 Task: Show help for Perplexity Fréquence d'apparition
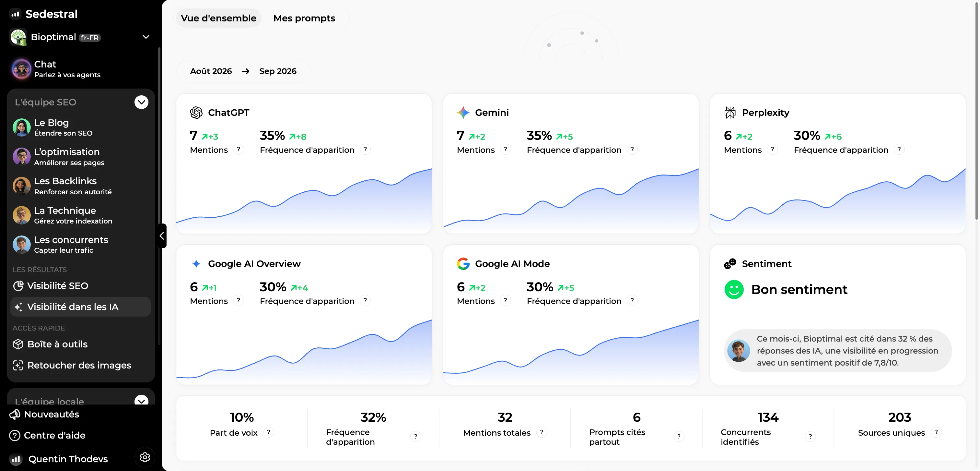pyautogui.click(x=899, y=149)
